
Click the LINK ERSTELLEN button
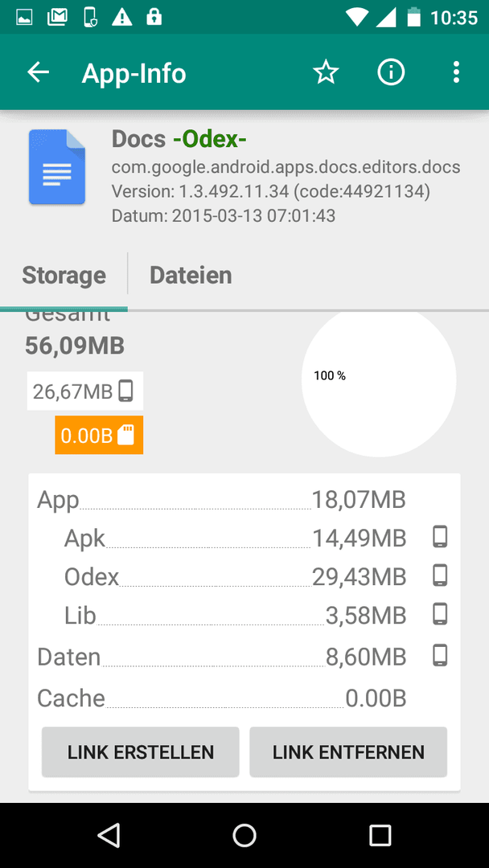pos(141,751)
